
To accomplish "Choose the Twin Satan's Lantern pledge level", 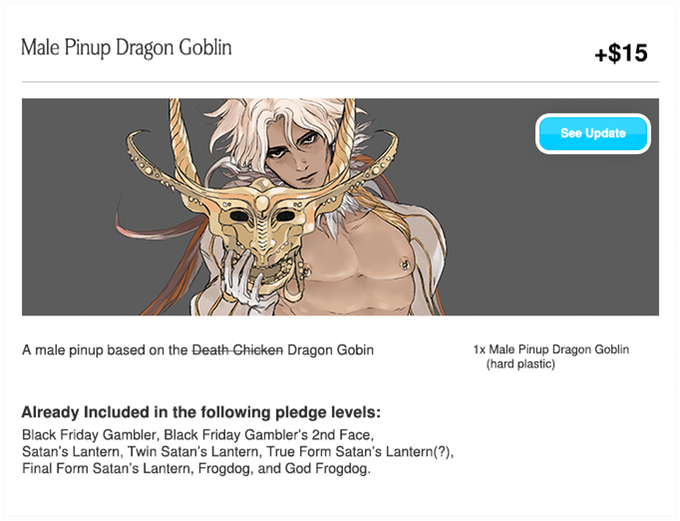I will coord(193,452).
